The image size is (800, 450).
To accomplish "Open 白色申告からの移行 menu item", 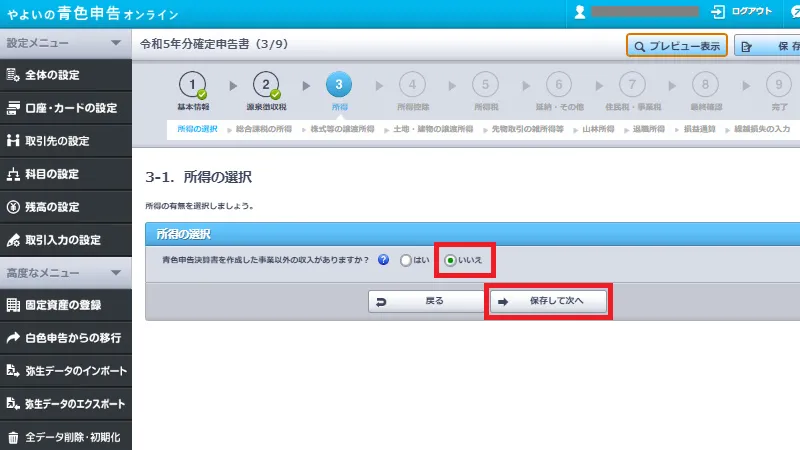I will [x=65, y=338].
